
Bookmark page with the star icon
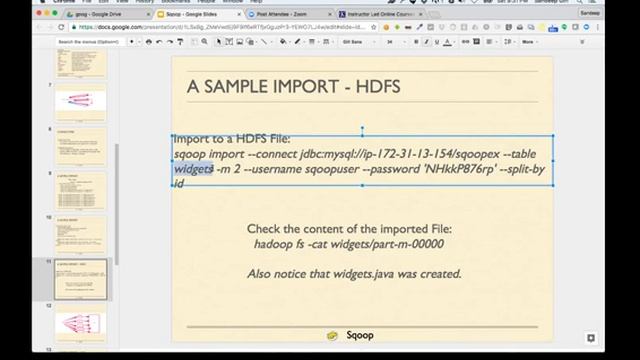(373, 27)
